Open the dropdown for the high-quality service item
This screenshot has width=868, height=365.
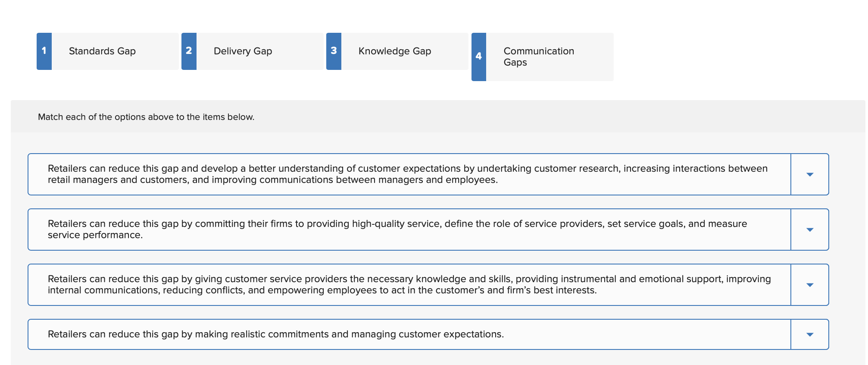(x=809, y=230)
